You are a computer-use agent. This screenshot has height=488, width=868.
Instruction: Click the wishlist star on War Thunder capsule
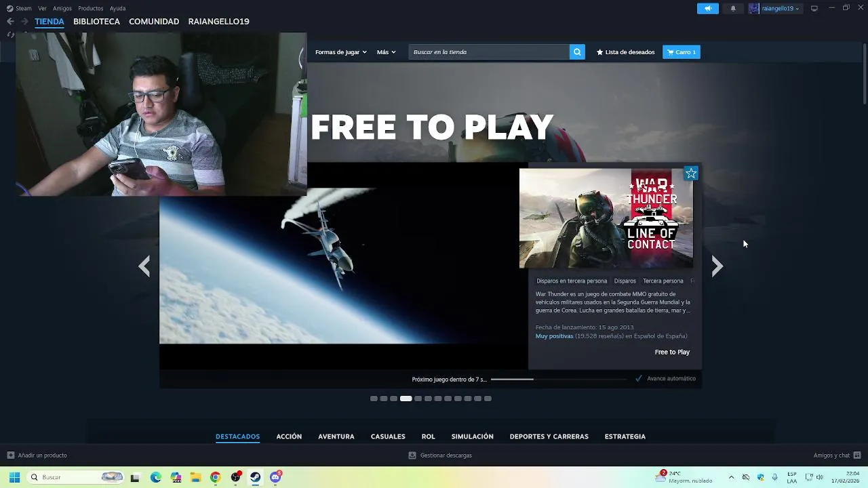coord(691,174)
